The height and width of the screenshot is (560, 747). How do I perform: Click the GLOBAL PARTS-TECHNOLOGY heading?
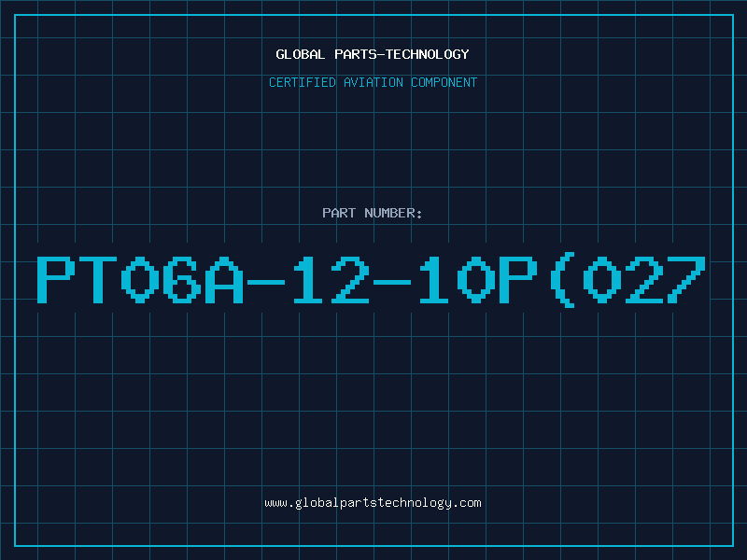coord(373,54)
